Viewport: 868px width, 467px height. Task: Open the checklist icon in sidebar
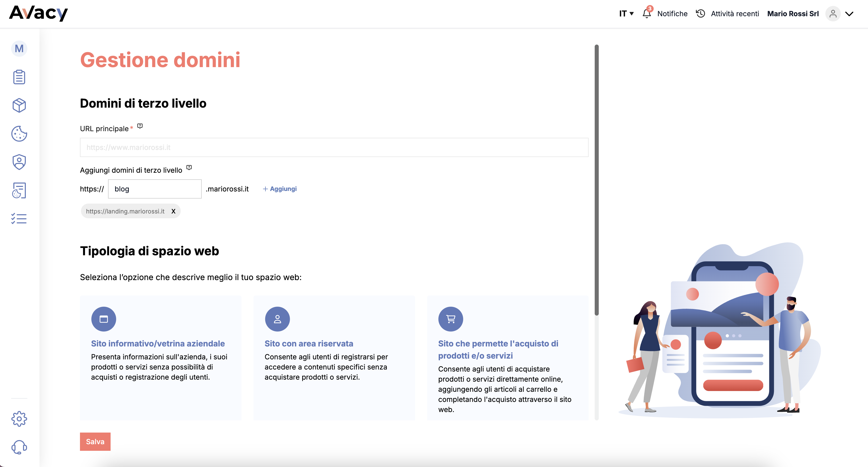coord(19,219)
